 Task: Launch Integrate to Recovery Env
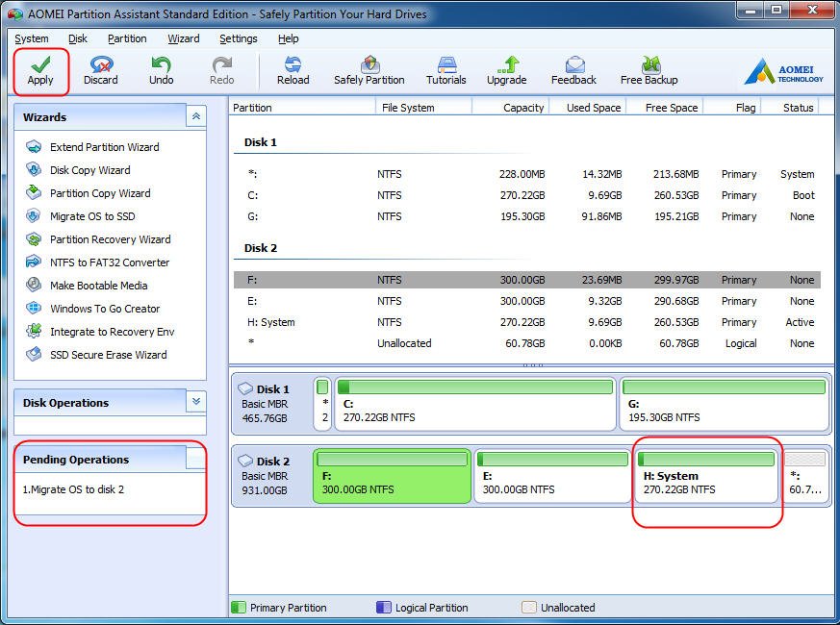pos(113,331)
